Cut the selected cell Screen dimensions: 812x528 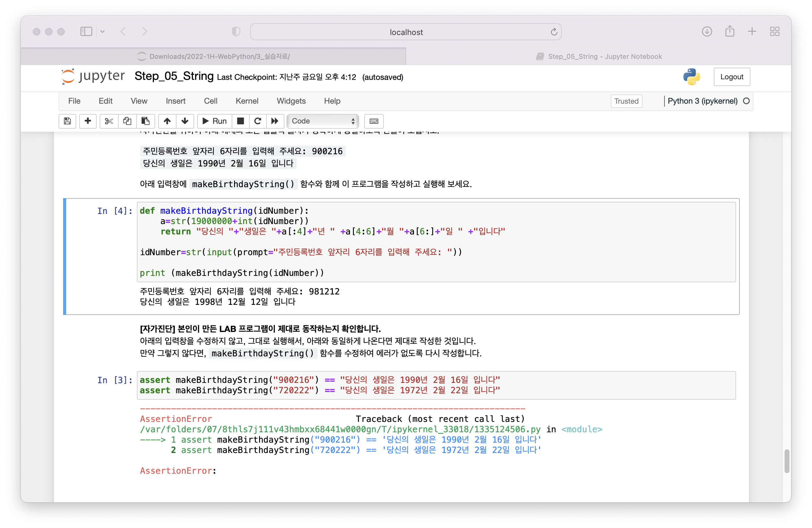pyautogui.click(x=109, y=121)
